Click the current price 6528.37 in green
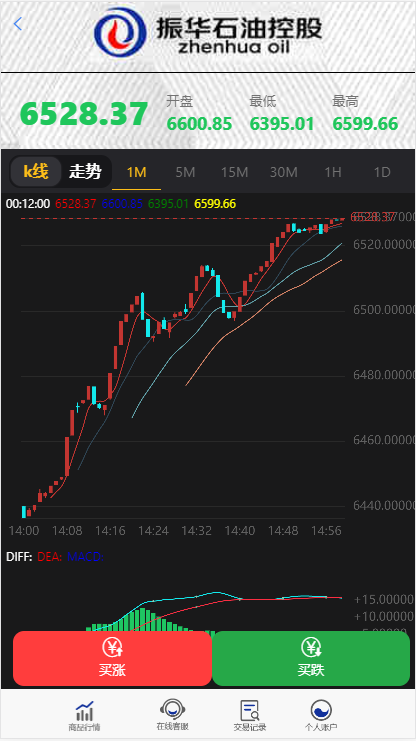 84,114
